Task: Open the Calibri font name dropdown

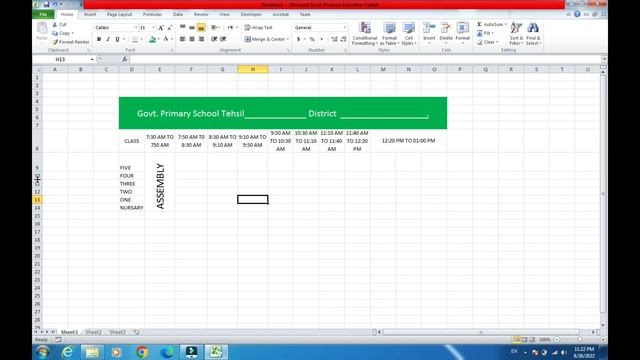Action: click(136, 28)
